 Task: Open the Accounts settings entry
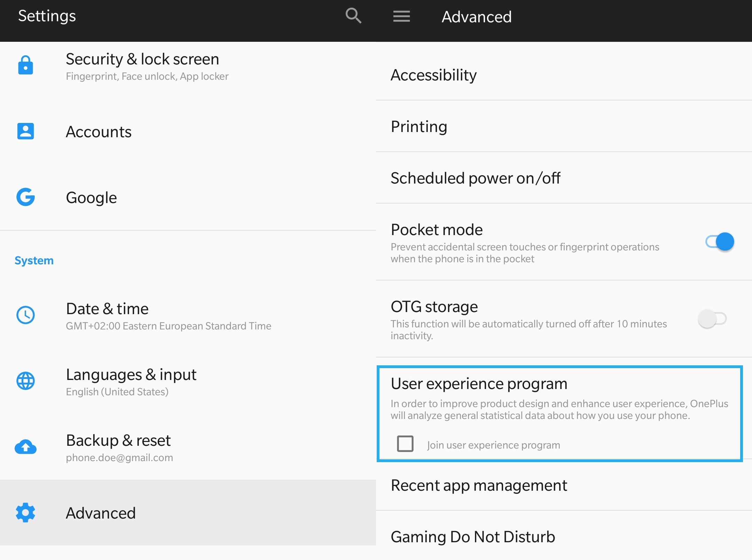(188, 132)
